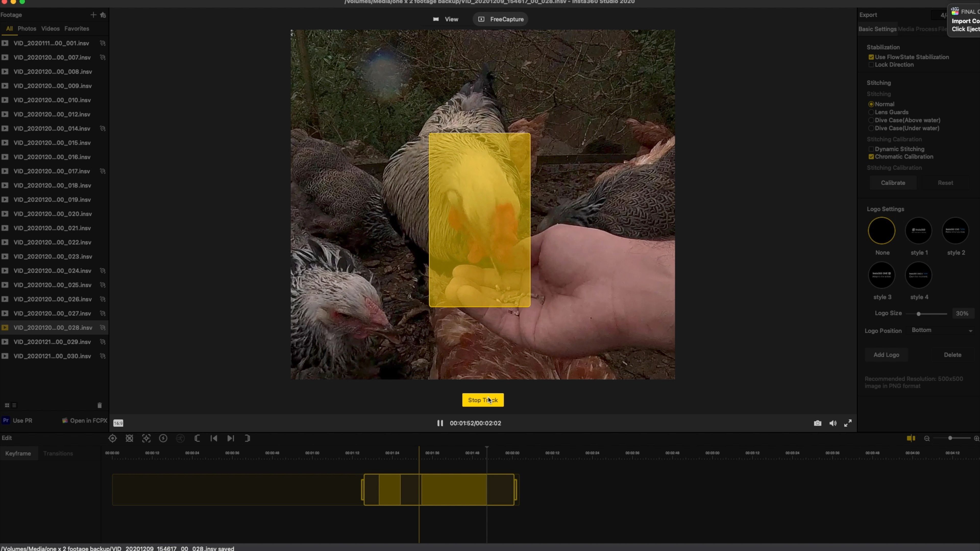The height and width of the screenshot is (551, 980).
Task: Switch to FreeCapture mode tab
Action: click(x=501, y=19)
